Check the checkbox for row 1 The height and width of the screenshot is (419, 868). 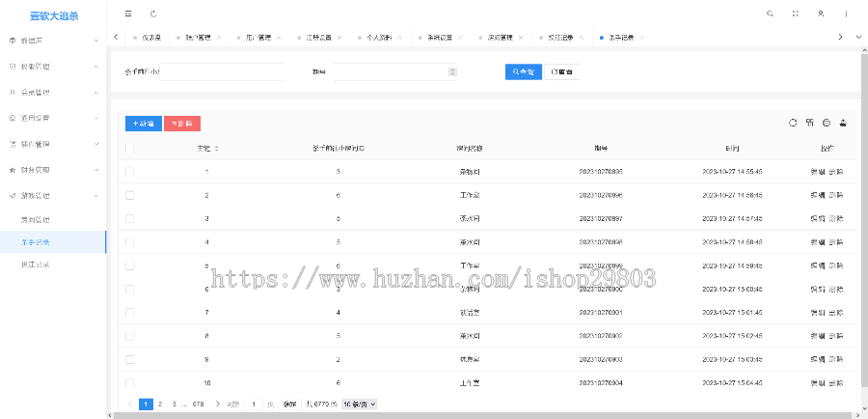[x=130, y=171]
